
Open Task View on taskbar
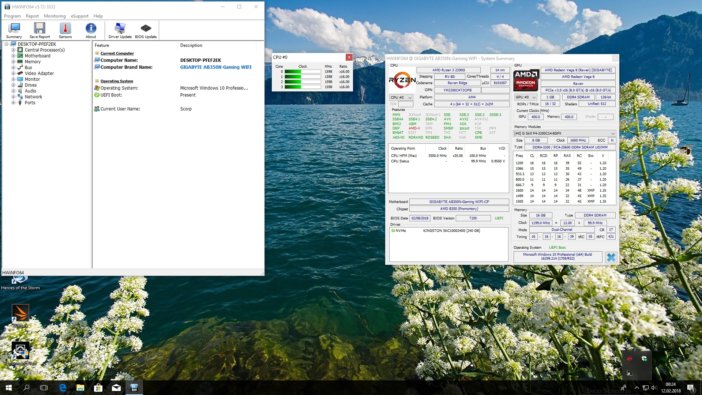[44, 388]
